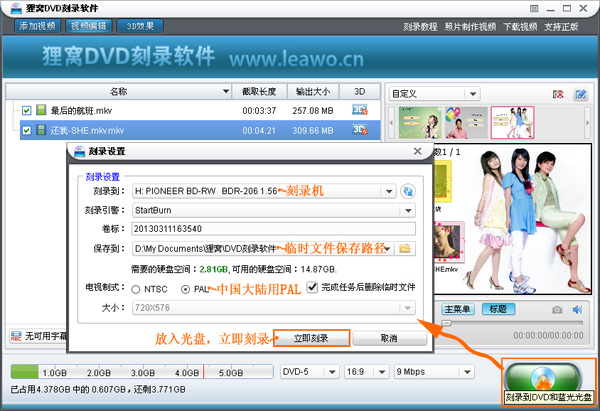Take a snapshot with the camera icon
Screen dimensions: 600x411
click(x=557, y=310)
